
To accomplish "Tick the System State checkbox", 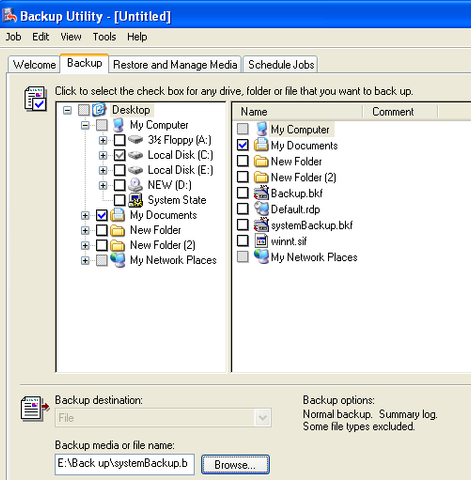I will [x=120, y=200].
